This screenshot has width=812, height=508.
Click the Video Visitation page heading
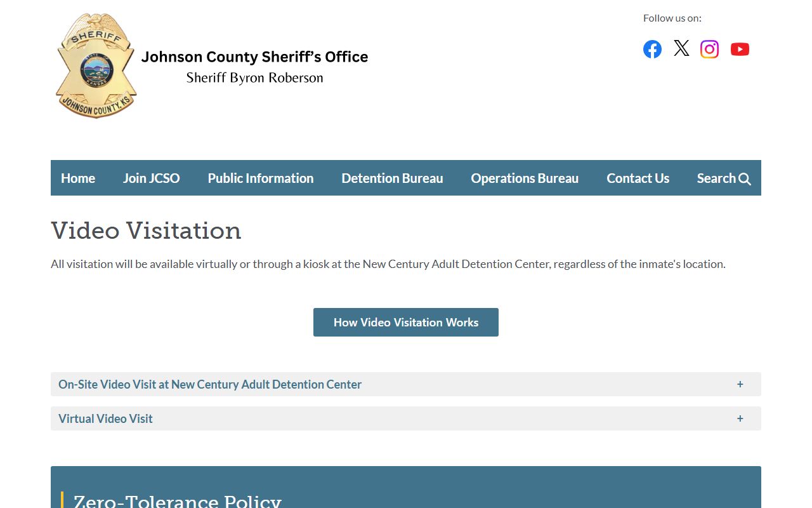coord(146,230)
